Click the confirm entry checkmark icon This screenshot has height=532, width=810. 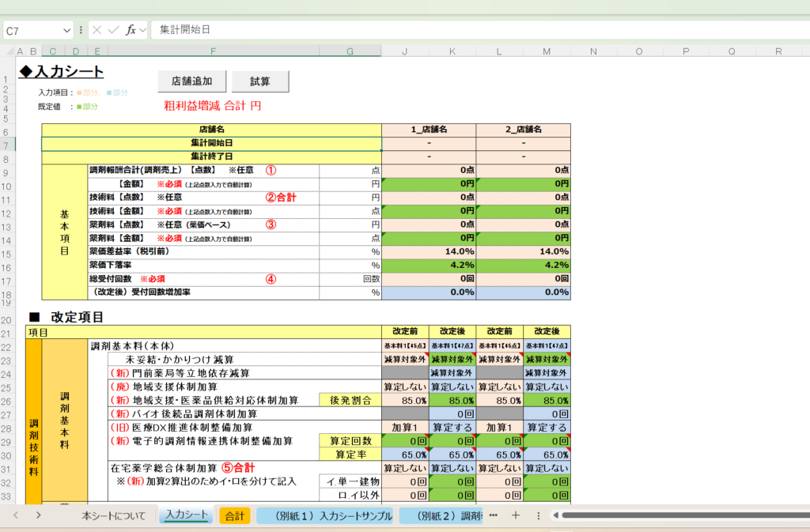[x=114, y=30]
